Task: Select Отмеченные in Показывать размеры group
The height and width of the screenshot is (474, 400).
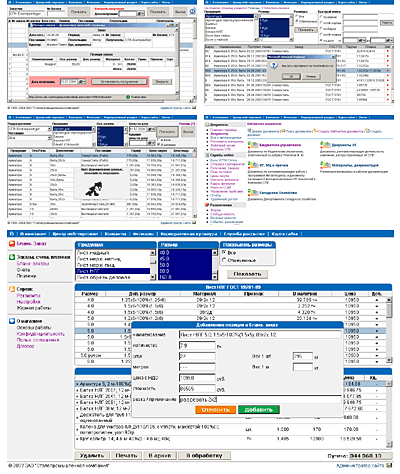Action: pos(224,260)
